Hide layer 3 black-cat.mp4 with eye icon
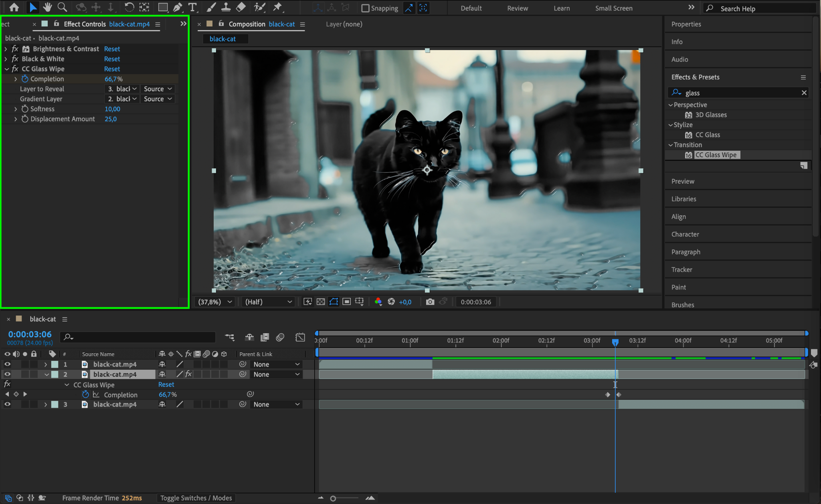821x504 pixels. (7, 404)
